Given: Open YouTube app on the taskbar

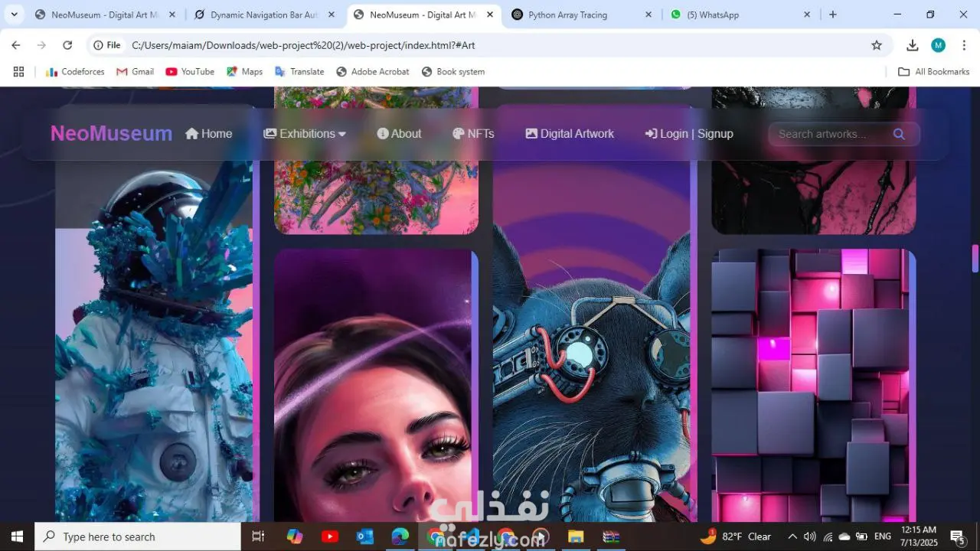Looking at the screenshot, I should pos(330,536).
